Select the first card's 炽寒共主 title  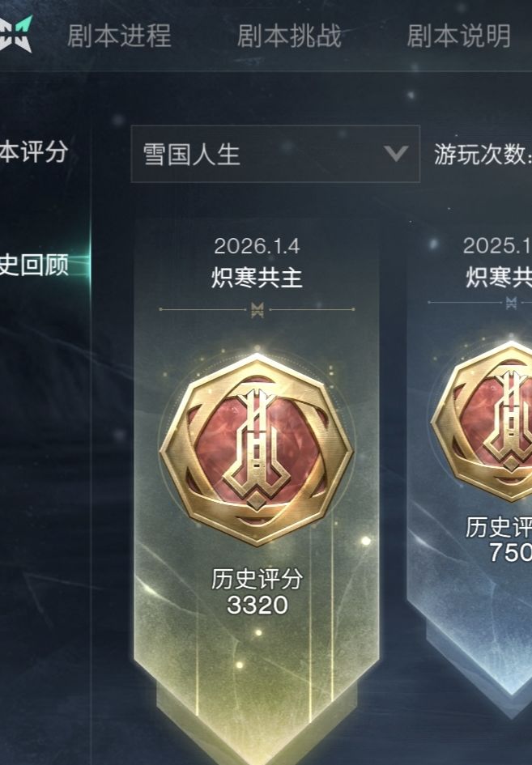[x=257, y=278]
